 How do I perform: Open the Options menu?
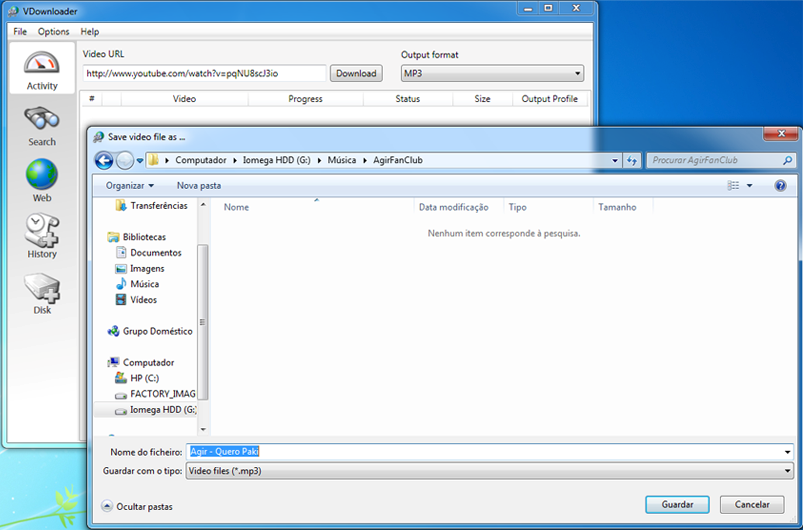tap(53, 32)
